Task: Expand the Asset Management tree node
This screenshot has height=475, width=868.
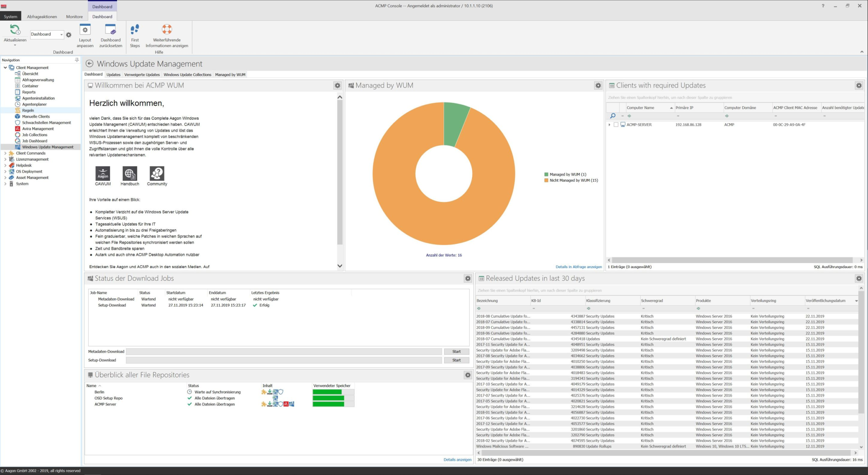Action: point(5,178)
